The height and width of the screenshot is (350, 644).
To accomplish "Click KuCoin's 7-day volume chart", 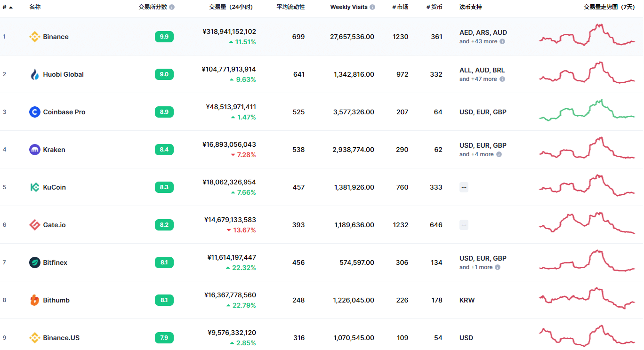I will [587, 185].
